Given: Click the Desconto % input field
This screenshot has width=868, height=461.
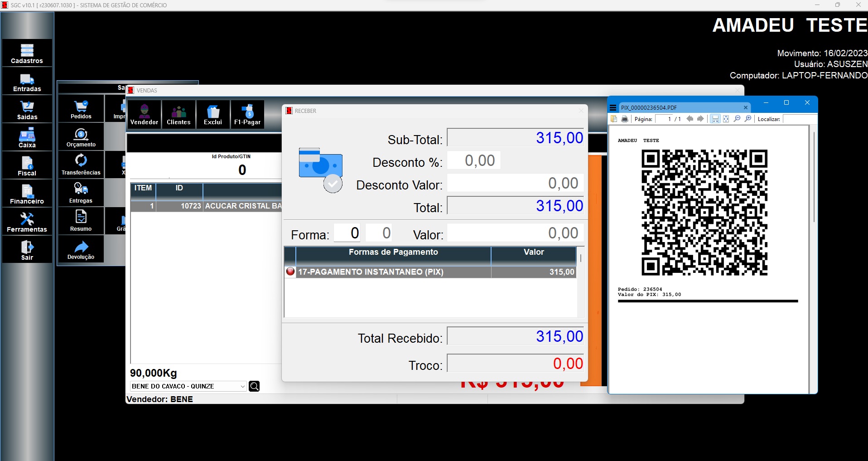Looking at the screenshot, I should pos(474,160).
